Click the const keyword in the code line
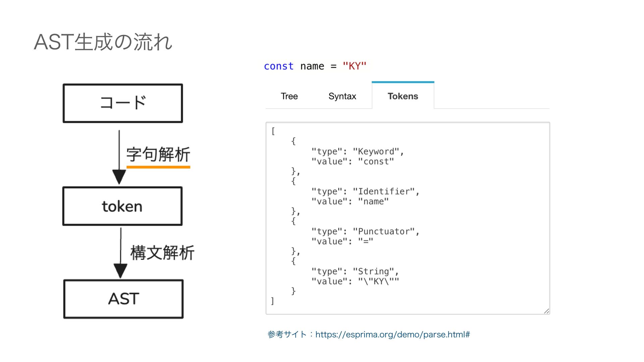Image resolution: width=644 pixels, height=362 pixels. point(279,66)
